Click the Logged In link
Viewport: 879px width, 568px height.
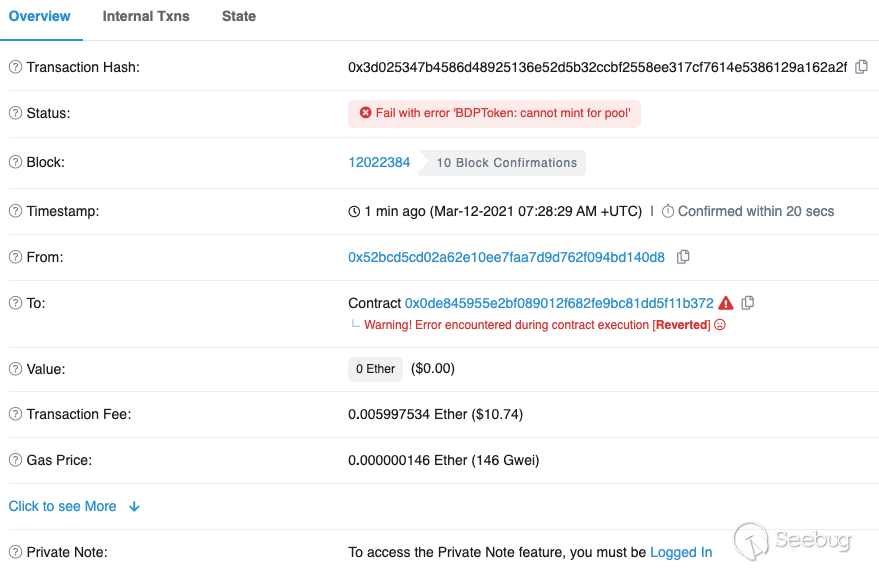coord(681,552)
